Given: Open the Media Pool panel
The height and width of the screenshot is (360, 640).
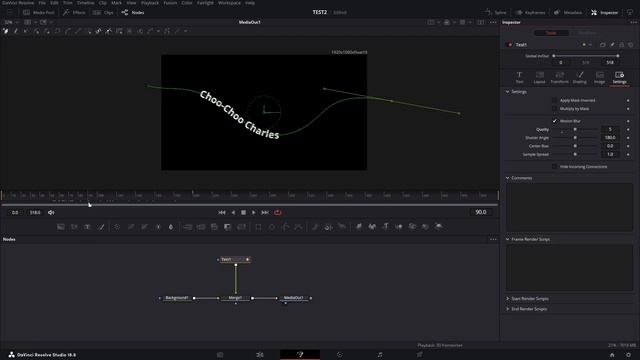Looking at the screenshot, I should click(39, 13).
